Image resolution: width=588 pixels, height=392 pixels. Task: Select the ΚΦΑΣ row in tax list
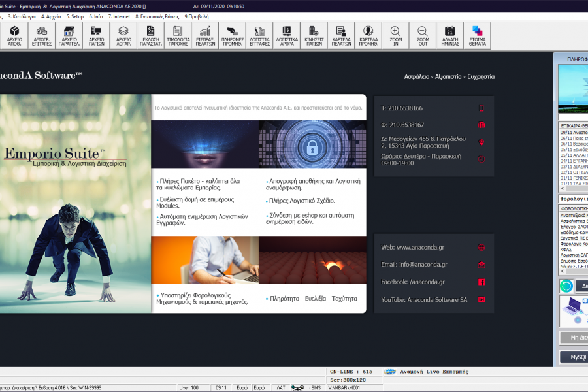click(x=574, y=249)
